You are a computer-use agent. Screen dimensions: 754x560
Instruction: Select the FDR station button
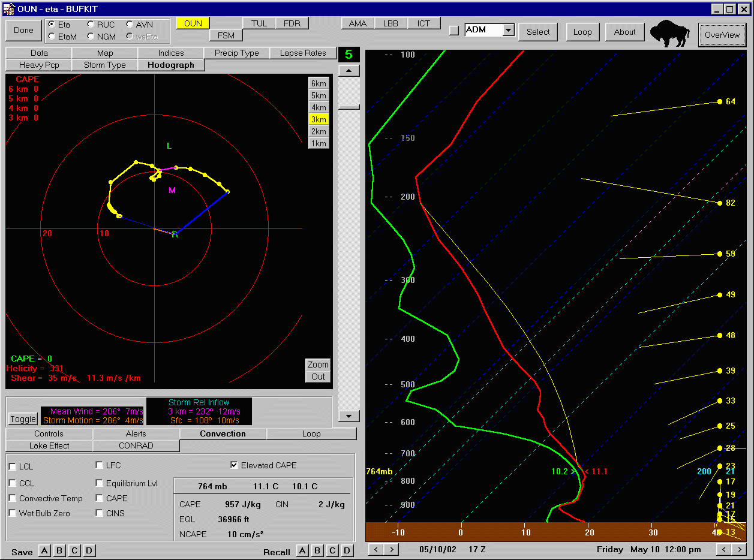pos(292,23)
